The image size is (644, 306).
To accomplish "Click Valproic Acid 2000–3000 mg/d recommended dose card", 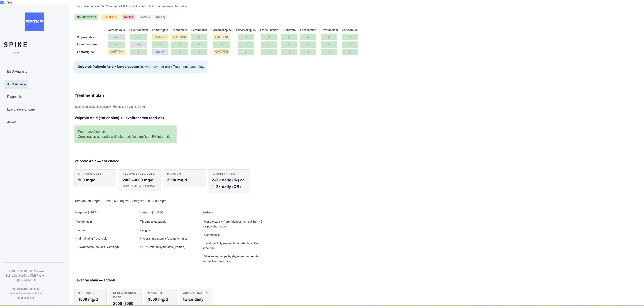I will 140,180.
